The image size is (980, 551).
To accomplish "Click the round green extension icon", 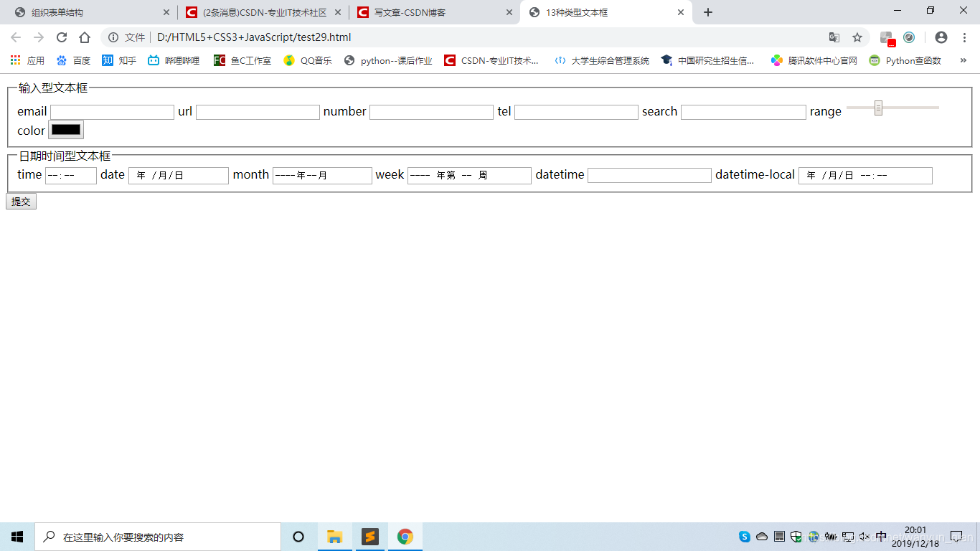I will click(x=909, y=37).
